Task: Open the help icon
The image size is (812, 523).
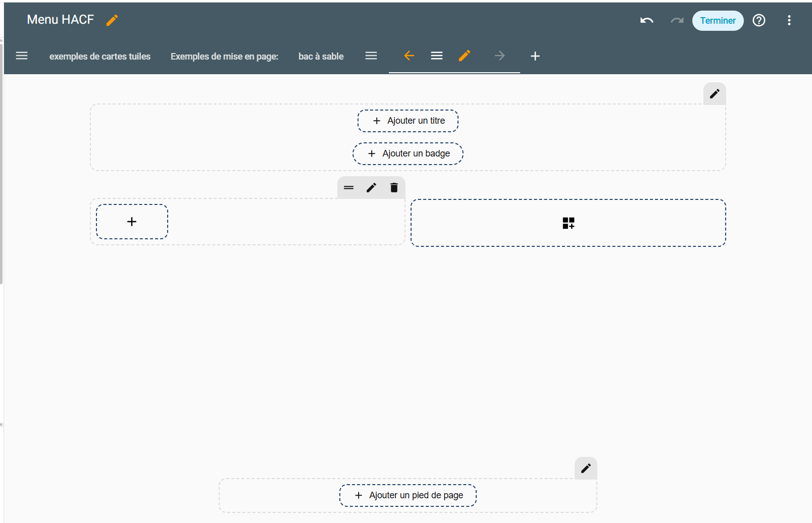Action: [758, 21]
